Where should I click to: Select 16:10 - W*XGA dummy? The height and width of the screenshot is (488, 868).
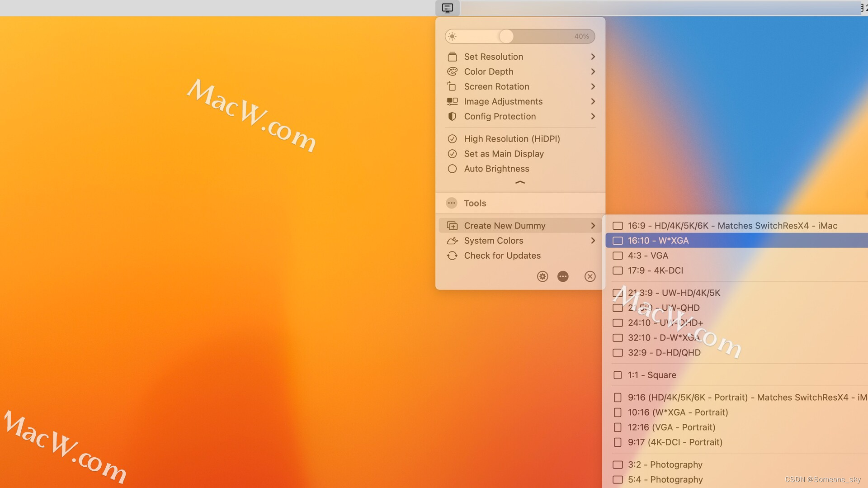coord(736,241)
